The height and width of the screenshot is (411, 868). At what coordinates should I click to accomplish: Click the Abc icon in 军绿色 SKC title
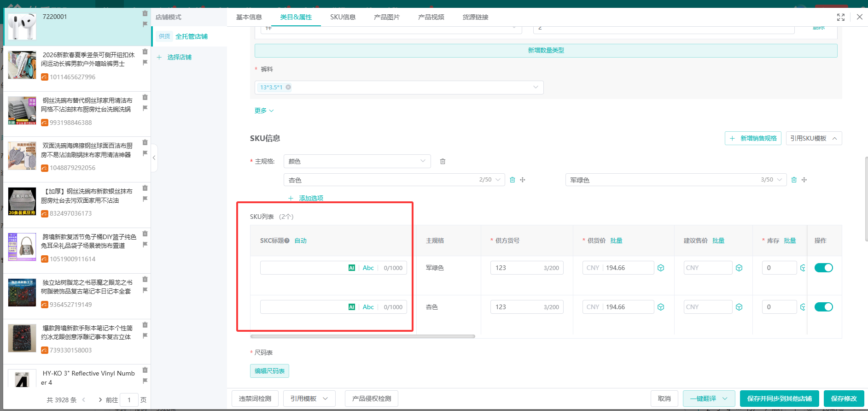(368, 268)
